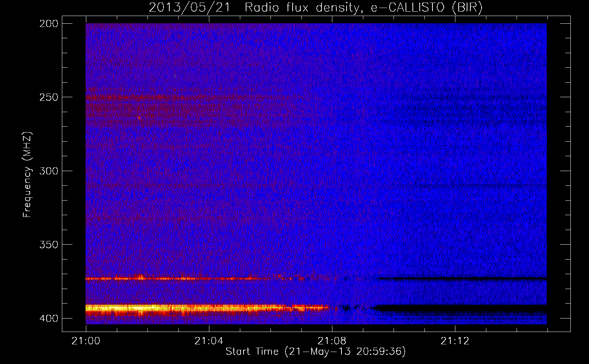The width and height of the screenshot is (589, 364).
Task: Click the 300 frequency tick label
Action: (49, 171)
